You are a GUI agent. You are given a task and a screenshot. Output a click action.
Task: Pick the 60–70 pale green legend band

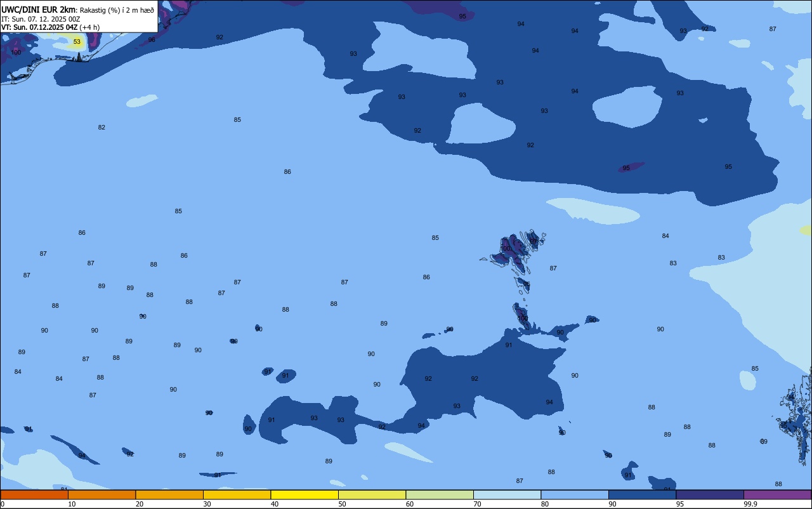coord(440,494)
